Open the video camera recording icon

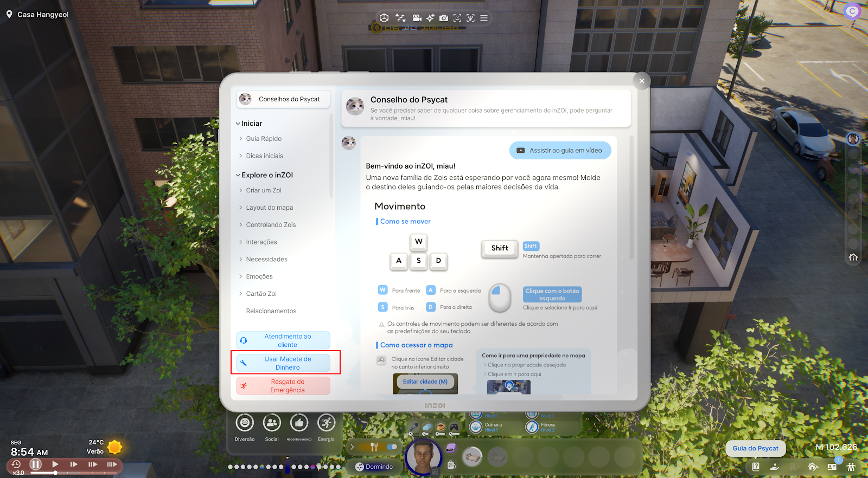417,18
